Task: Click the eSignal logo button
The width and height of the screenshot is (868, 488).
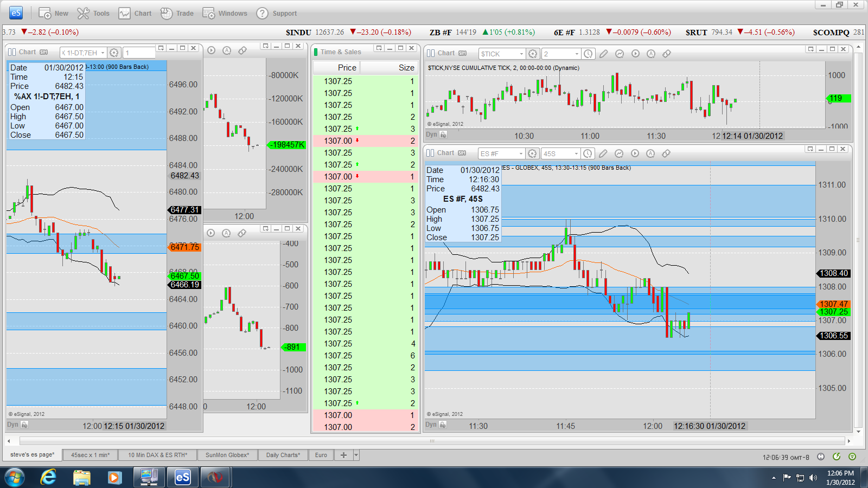Action: (16, 12)
